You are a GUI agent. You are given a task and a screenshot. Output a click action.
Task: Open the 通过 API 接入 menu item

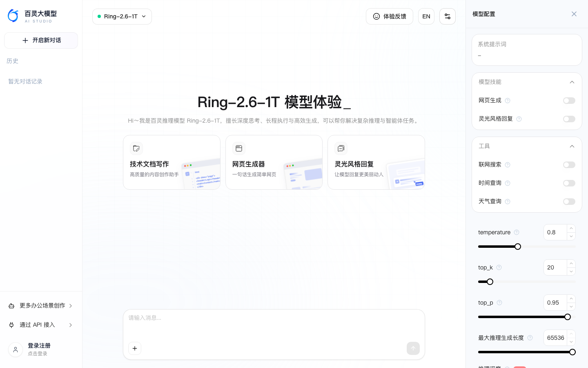pos(41,325)
